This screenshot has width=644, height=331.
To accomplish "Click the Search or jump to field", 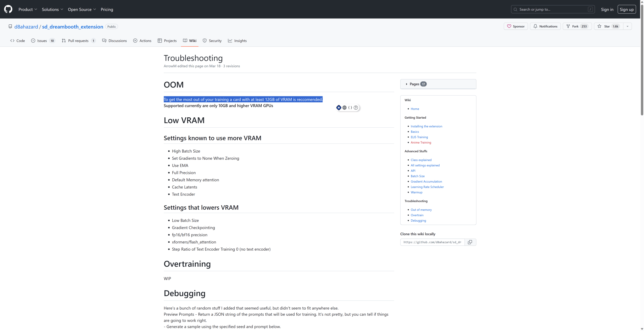I will [x=553, y=9].
